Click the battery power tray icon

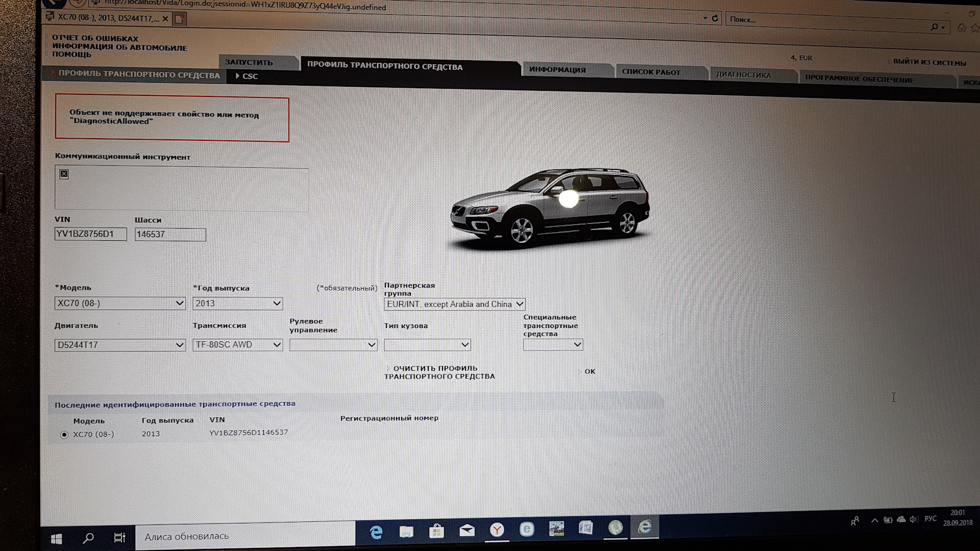(x=888, y=520)
